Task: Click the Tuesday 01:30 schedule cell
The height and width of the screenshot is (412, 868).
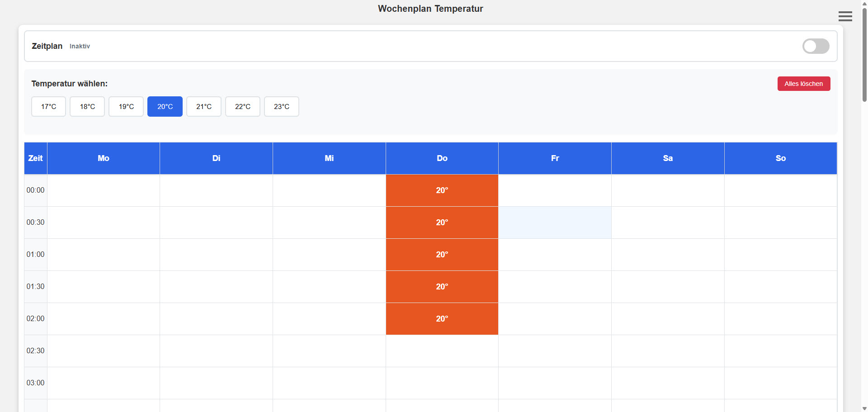Action: coord(216,287)
